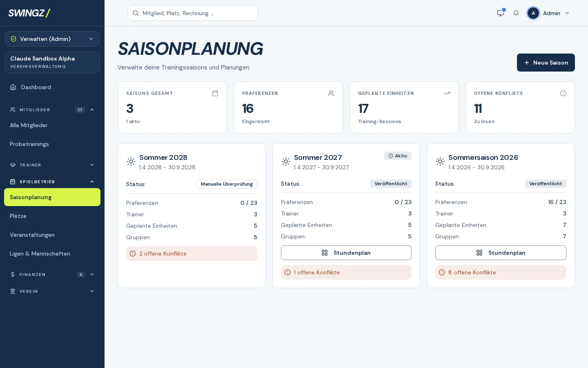
Task: Open the Plätze page
Action: (52, 216)
